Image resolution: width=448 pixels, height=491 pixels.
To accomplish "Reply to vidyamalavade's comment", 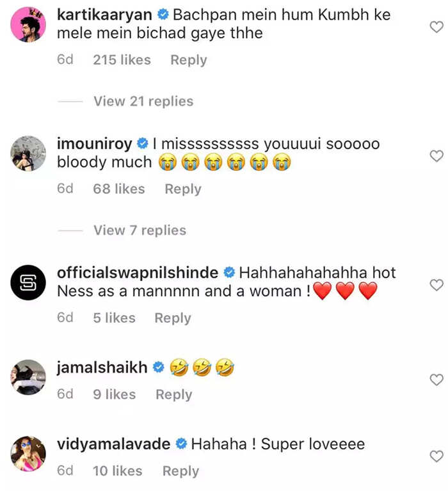I will click(x=180, y=471).
